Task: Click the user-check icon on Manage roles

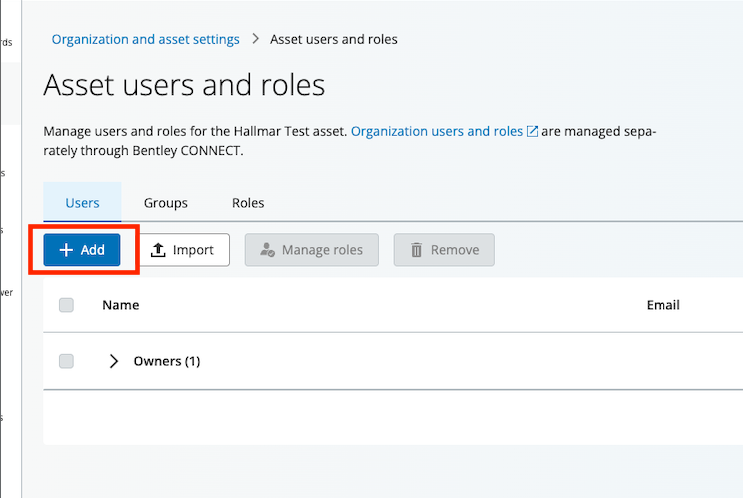Action: click(267, 250)
